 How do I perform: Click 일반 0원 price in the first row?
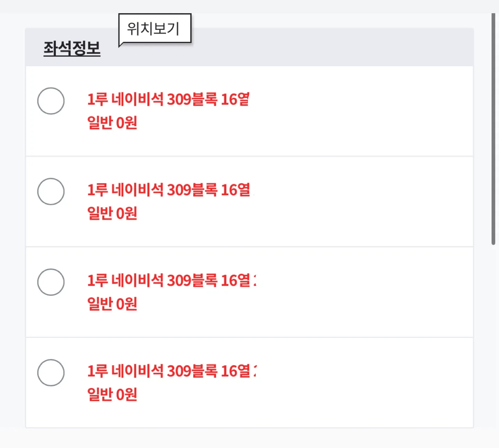pyautogui.click(x=112, y=123)
